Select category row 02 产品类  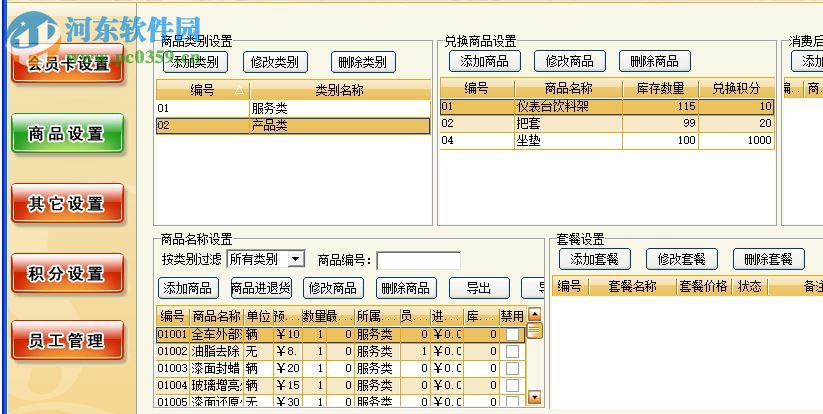tap(293, 126)
